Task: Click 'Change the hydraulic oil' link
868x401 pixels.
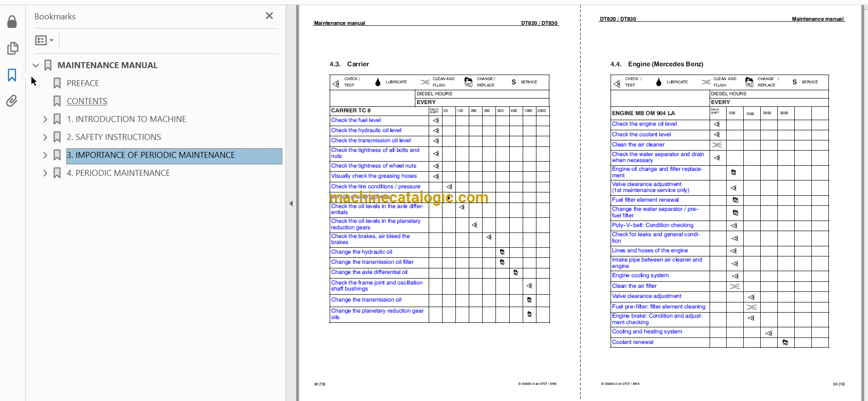Action: click(x=361, y=252)
